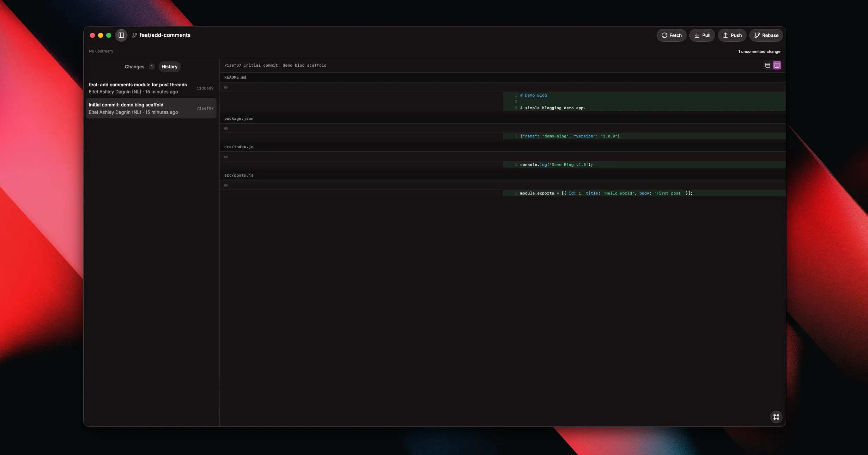Click commit hash 71aef07 in the history list
This screenshot has height=455, width=868.
click(x=205, y=108)
